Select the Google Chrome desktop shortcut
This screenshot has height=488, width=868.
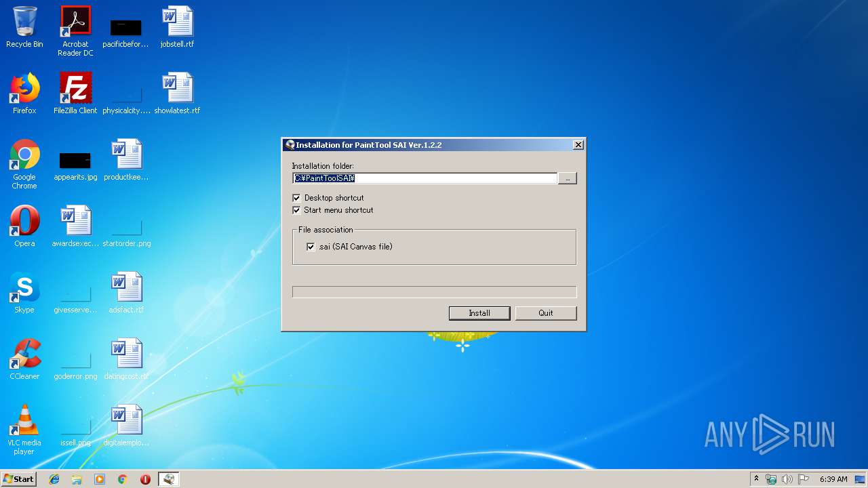(x=24, y=164)
